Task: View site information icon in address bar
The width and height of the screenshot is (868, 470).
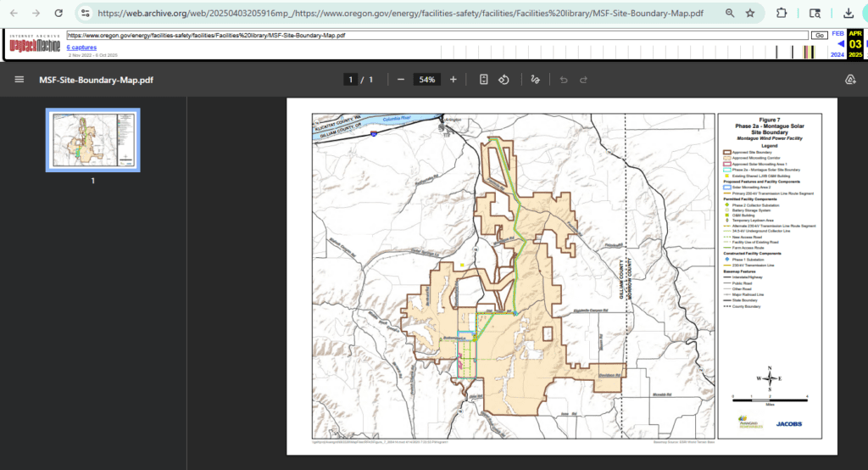Action: (x=85, y=13)
